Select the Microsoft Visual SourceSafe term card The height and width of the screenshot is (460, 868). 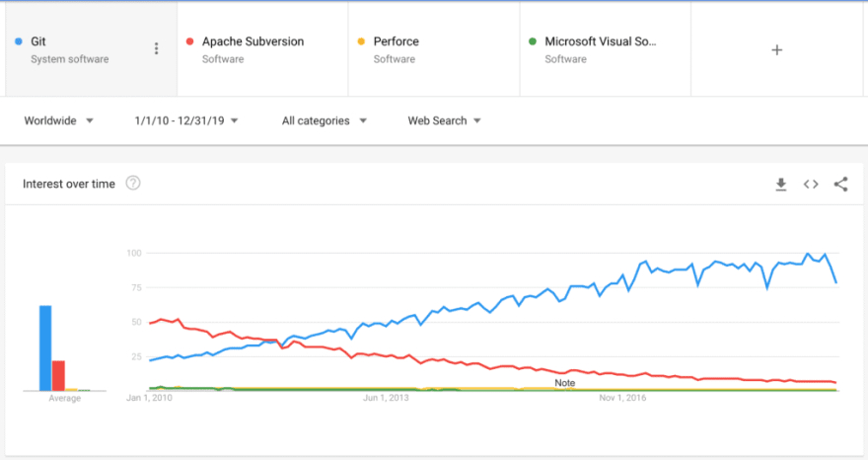tap(605, 49)
